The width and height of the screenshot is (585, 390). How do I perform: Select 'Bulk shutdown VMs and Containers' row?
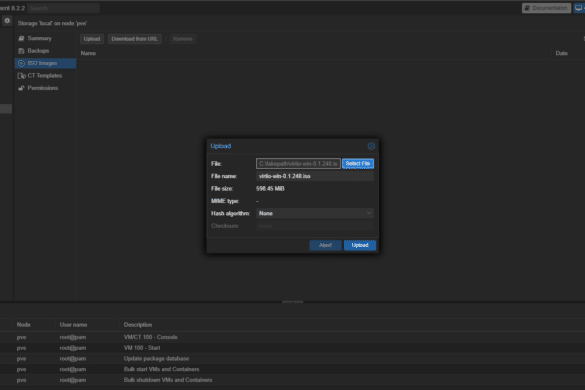(292, 380)
